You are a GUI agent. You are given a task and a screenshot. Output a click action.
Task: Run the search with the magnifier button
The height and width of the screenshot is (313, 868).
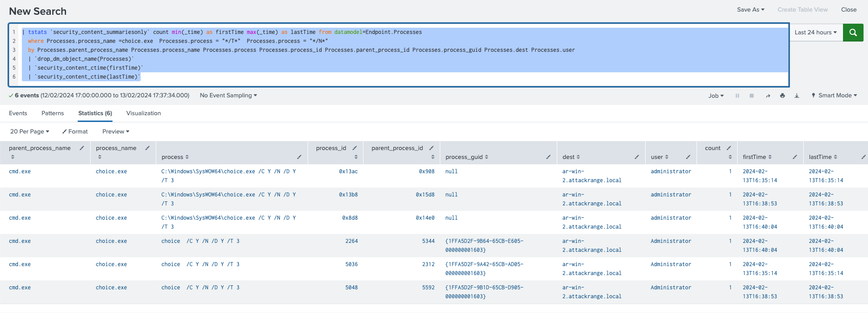(x=853, y=33)
